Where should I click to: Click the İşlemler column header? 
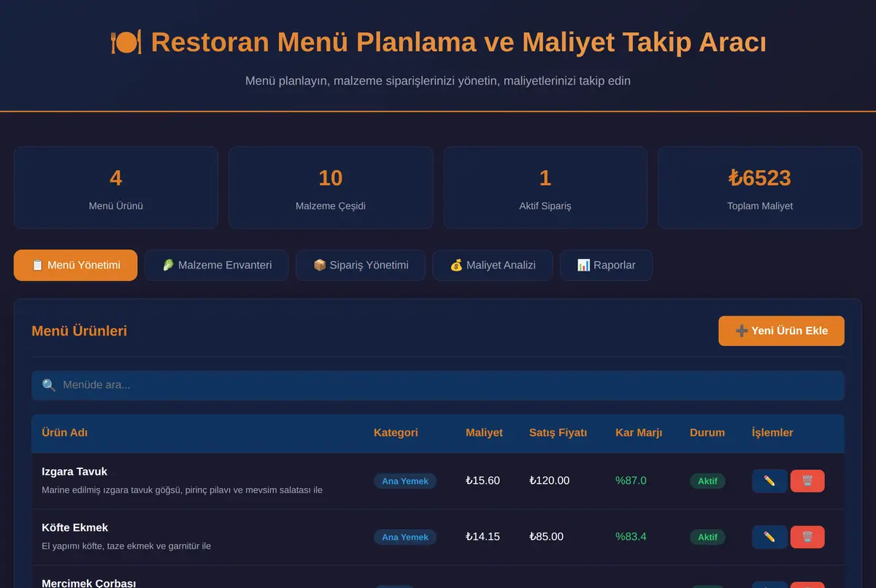[x=772, y=433]
